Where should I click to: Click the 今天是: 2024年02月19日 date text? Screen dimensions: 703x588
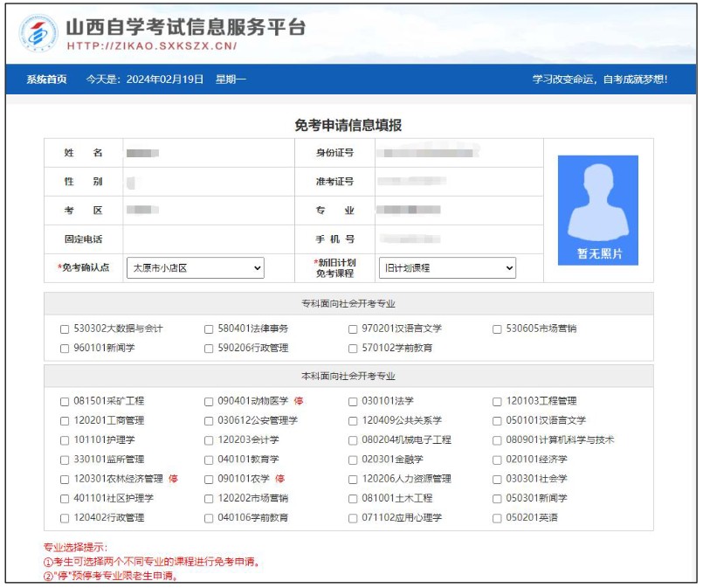coord(145,80)
